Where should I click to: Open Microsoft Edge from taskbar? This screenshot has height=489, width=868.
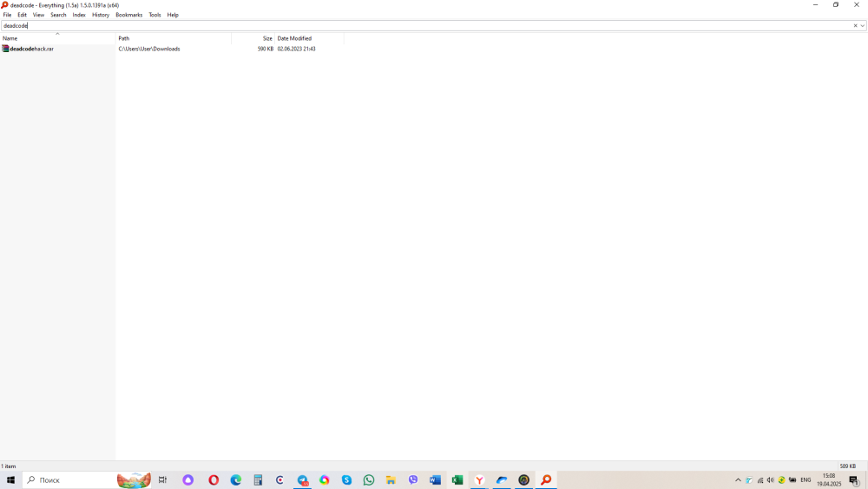point(236,480)
